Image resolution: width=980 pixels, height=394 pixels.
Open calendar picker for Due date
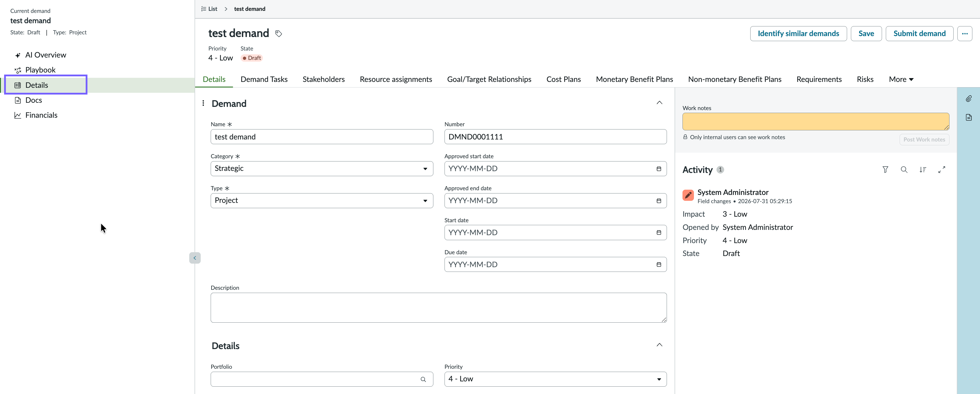(x=658, y=265)
